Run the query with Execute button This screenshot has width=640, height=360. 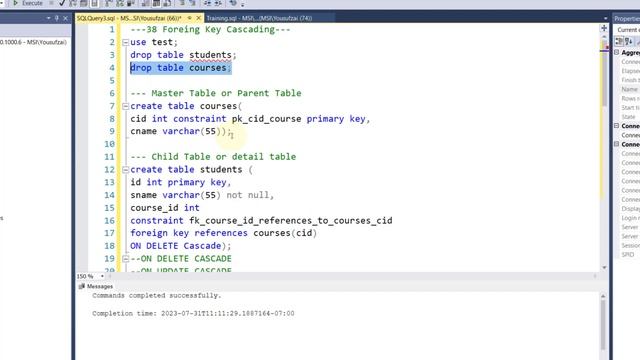click(28, 3)
